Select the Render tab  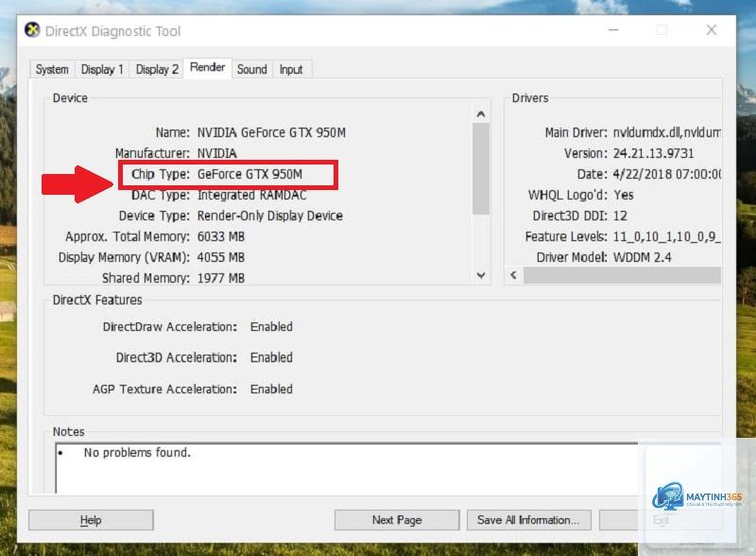click(x=207, y=67)
